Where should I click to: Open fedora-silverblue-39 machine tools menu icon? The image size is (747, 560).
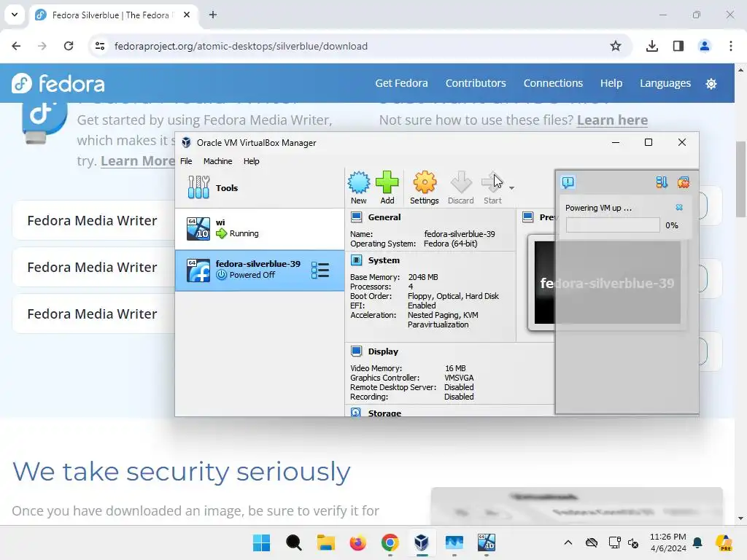point(320,270)
